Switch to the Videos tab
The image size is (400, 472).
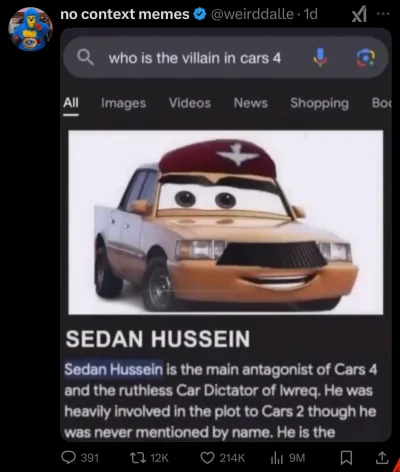point(190,103)
